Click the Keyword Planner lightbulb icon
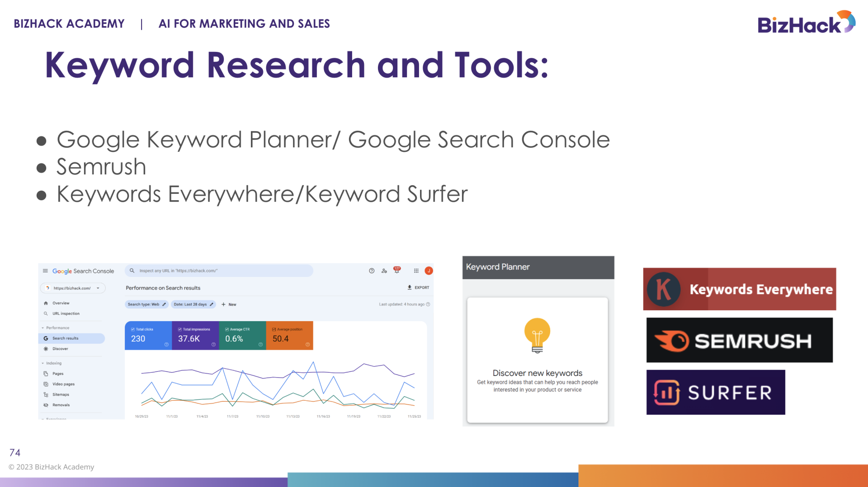868x487 pixels. [537, 335]
